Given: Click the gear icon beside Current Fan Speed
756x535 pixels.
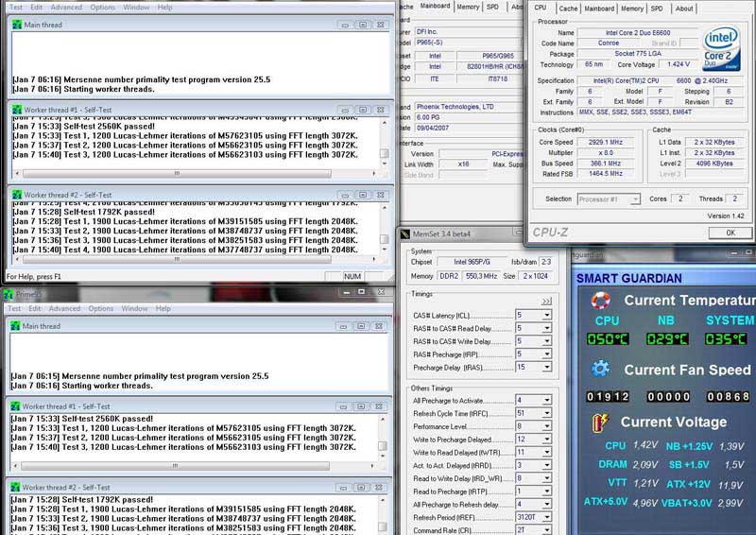Looking at the screenshot, I should tap(600, 369).
